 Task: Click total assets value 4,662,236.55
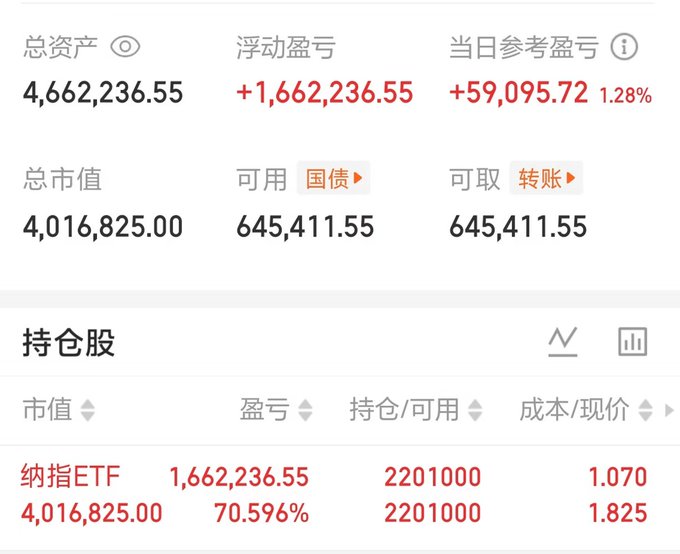103,93
